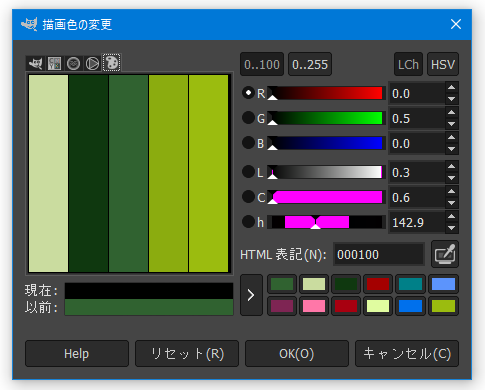Pick the darkest green palette column

point(89,173)
